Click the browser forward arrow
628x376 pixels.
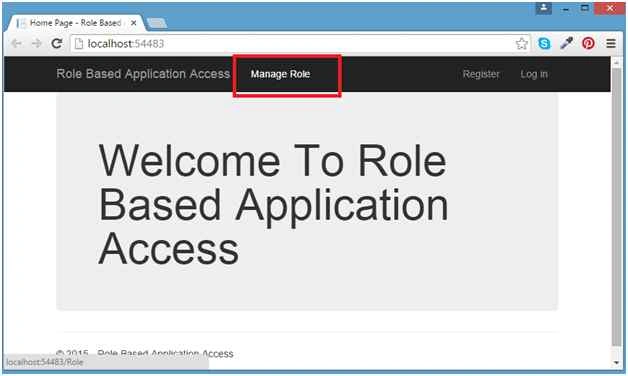36,43
